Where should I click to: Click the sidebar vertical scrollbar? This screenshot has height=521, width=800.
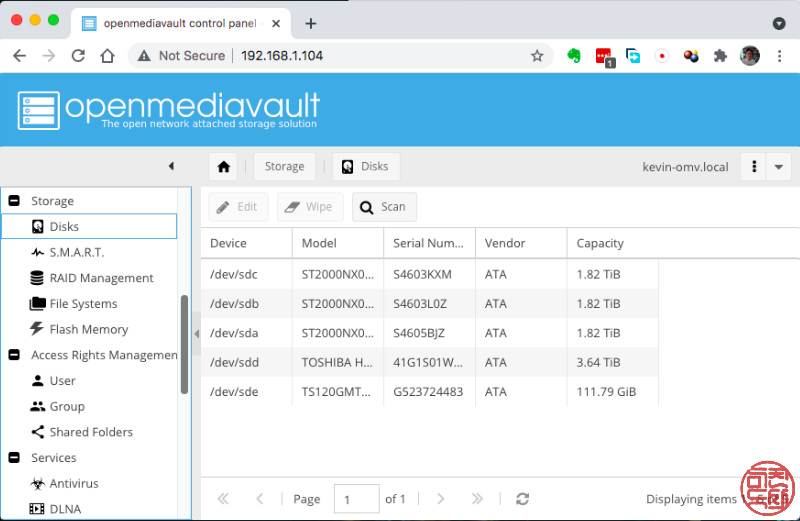click(x=184, y=344)
